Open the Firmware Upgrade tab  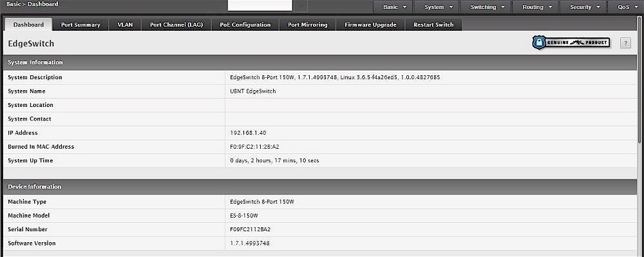[x=370, y=24]
